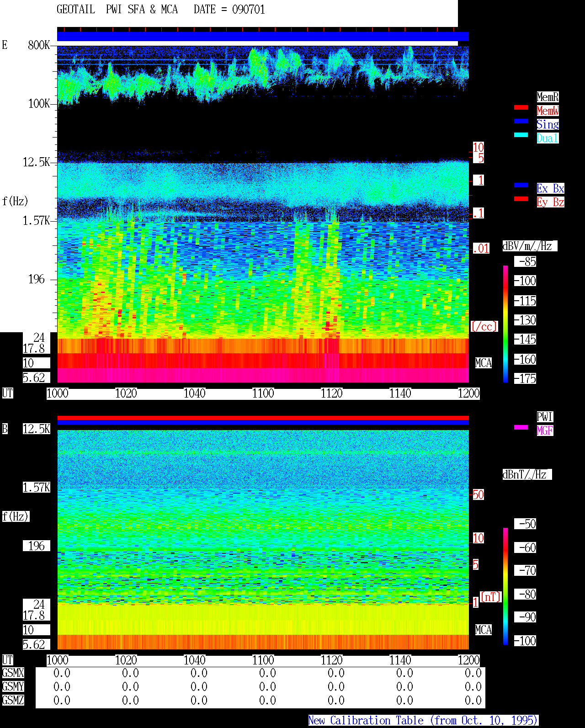Click the magenta MGF legend swatch
This screenshot has width=585, height=728.
click(x=521, y=427)
